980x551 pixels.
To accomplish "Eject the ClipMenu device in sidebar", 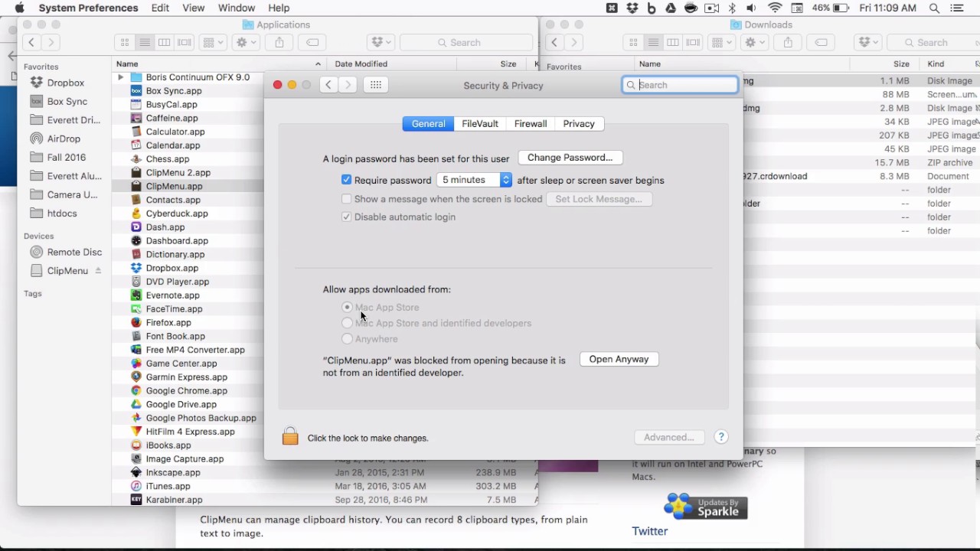I will pos(98,271).
